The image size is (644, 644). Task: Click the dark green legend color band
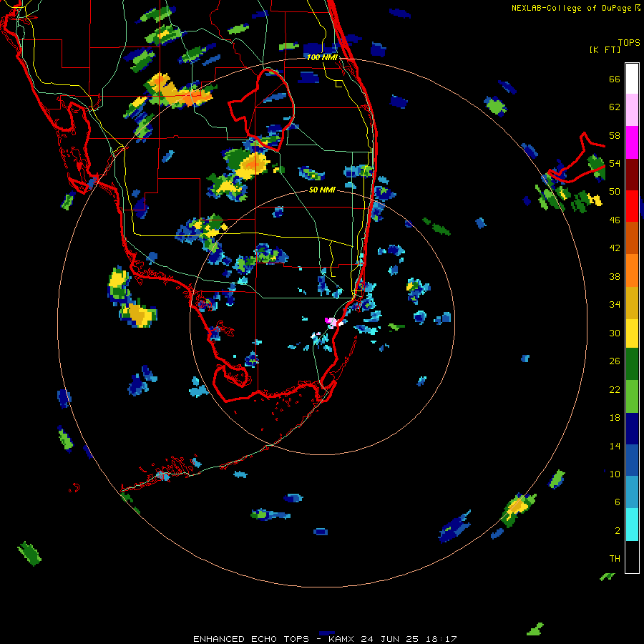coord(632,364)
